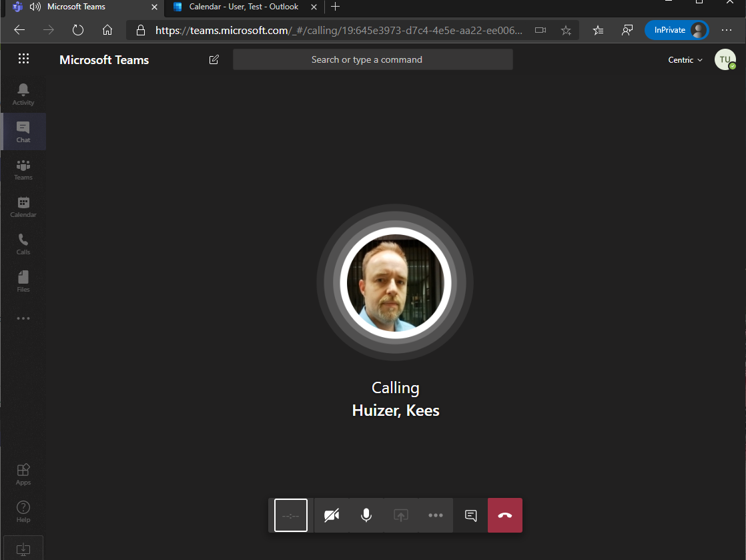Click the teams.microsoft.com address bar URL
Image resolution: width=746 pixels, height=560 pixels.
click(x=338, y=31)
